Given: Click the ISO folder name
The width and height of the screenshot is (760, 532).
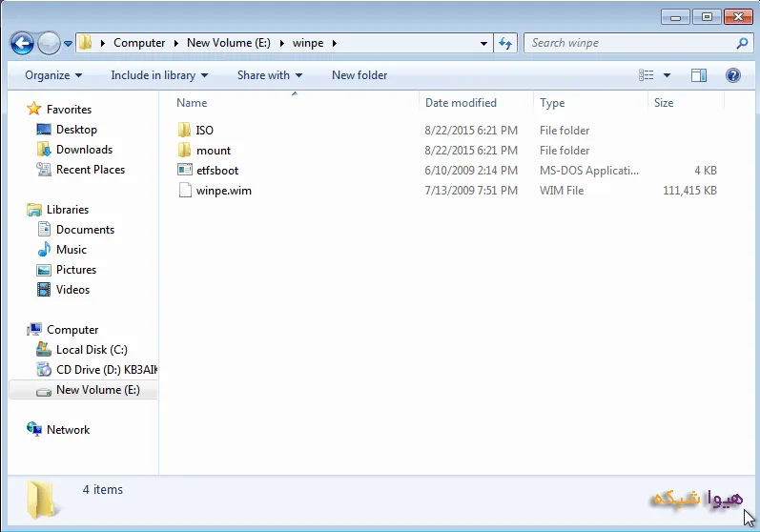Looking at the screenshot, I should 204,131.
